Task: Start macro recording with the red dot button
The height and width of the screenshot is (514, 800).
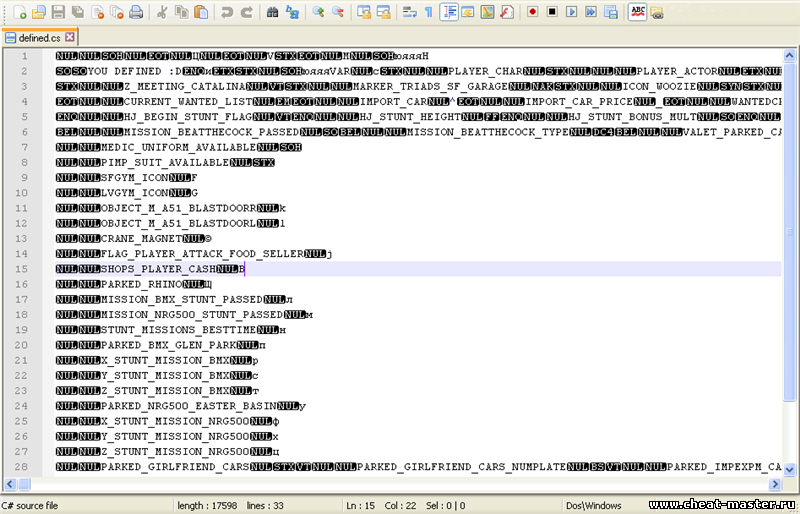Action: point(532,12)
